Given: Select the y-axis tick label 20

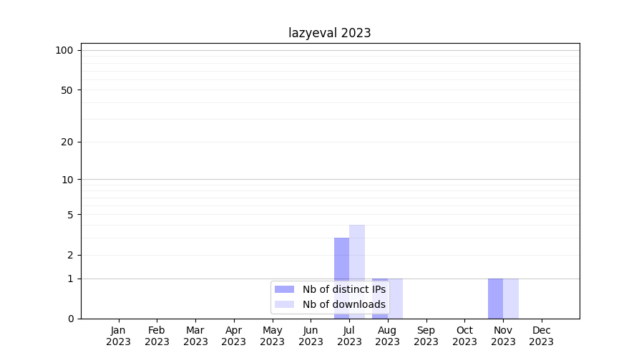Looking at the screenshot, I should 67,142.
